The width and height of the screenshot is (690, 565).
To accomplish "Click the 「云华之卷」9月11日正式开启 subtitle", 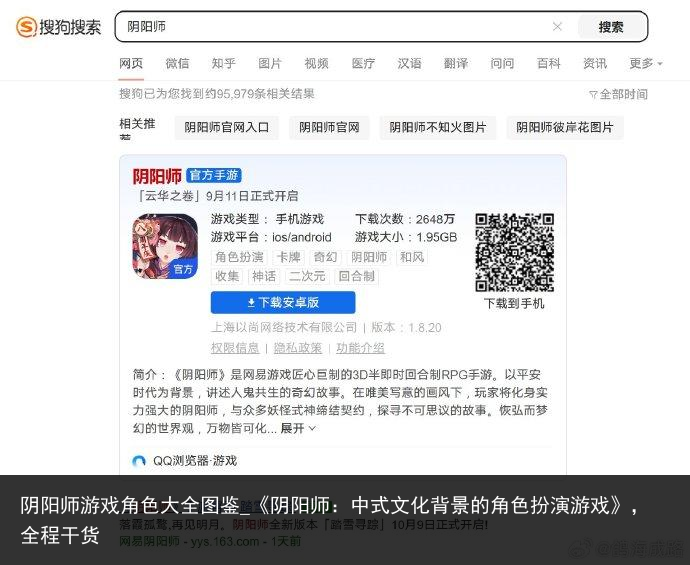I will tap(217, 196).
